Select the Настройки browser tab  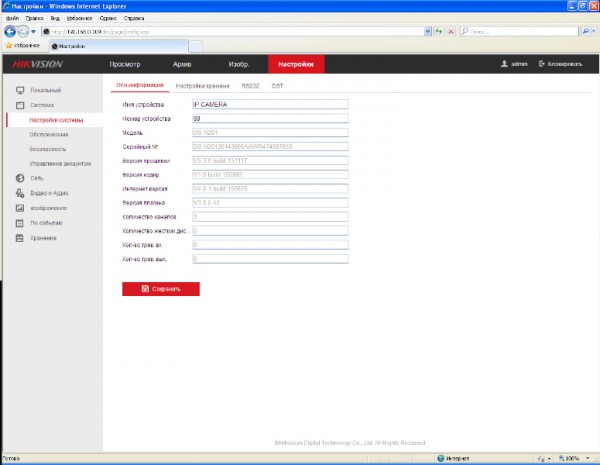(119, 46)
